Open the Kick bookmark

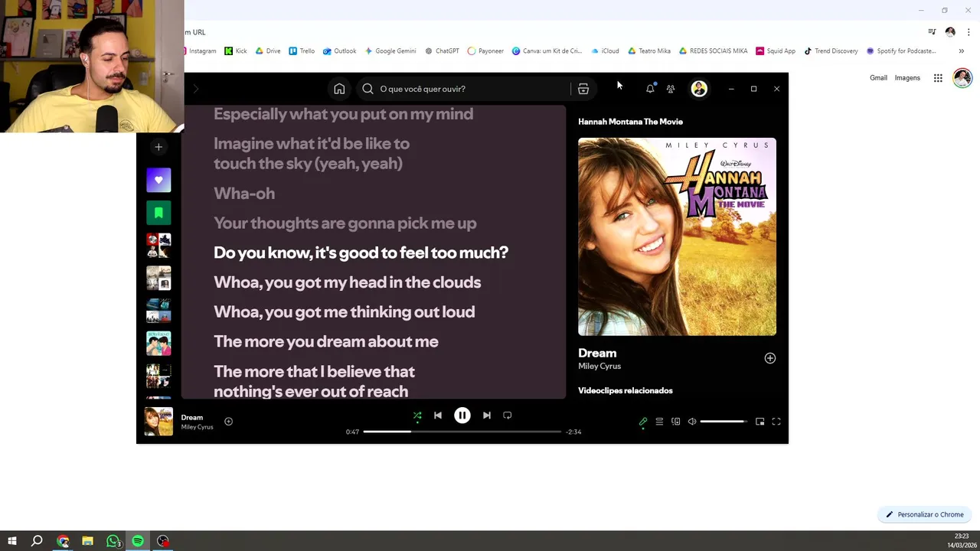pos(236,51)
